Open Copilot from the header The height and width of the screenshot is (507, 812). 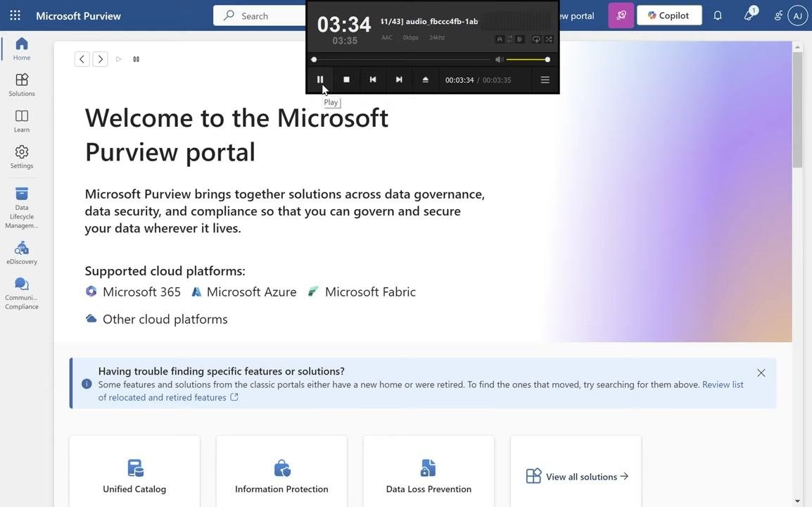click(x=669, y=15)
